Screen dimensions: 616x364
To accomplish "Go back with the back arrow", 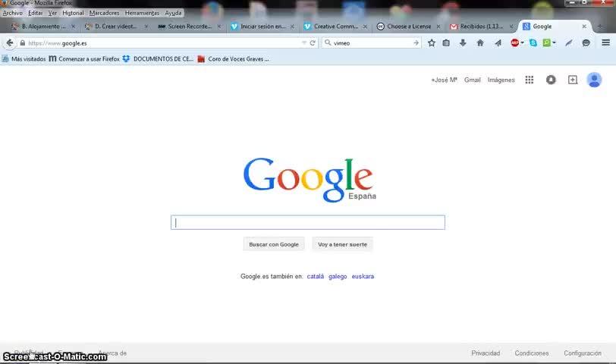I will pyautogui.click(x=10, y=42).
